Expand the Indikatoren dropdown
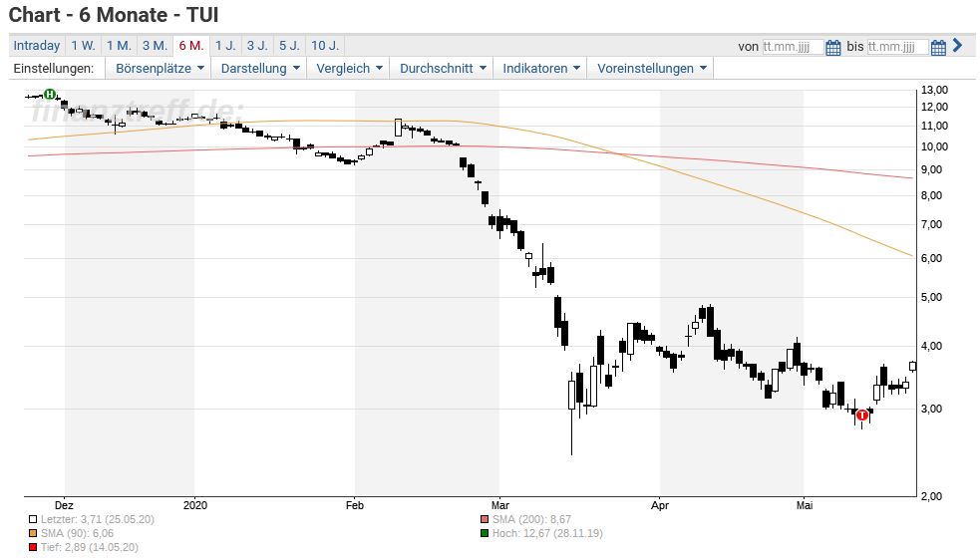Image resolution: width=980 pixels, height=560 pixels. 540,68
